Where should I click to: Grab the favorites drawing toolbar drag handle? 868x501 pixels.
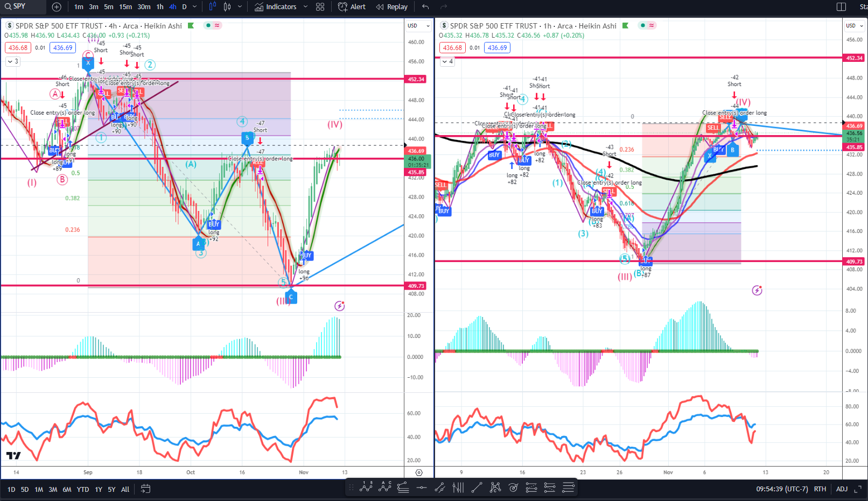[352, 488]
